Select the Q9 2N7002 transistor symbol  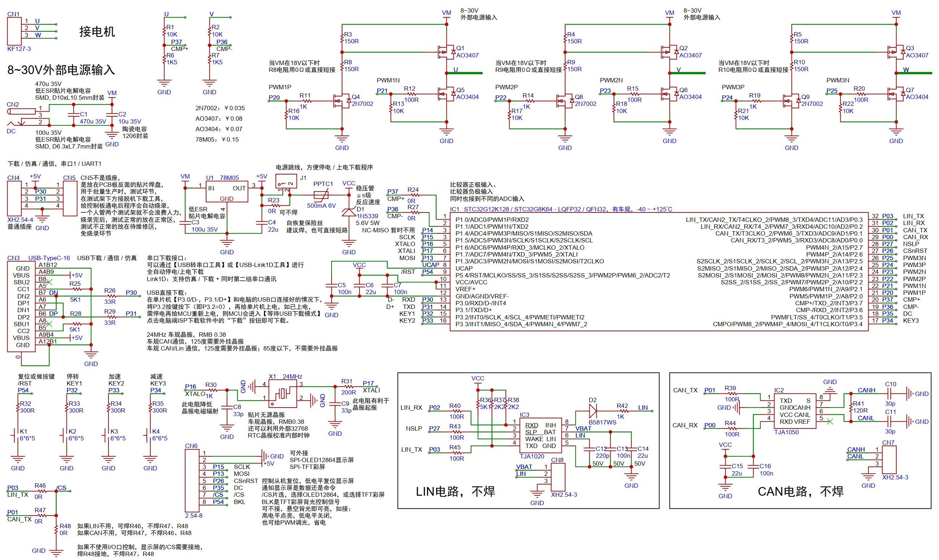pyautogui.click(x=791, y=101)
